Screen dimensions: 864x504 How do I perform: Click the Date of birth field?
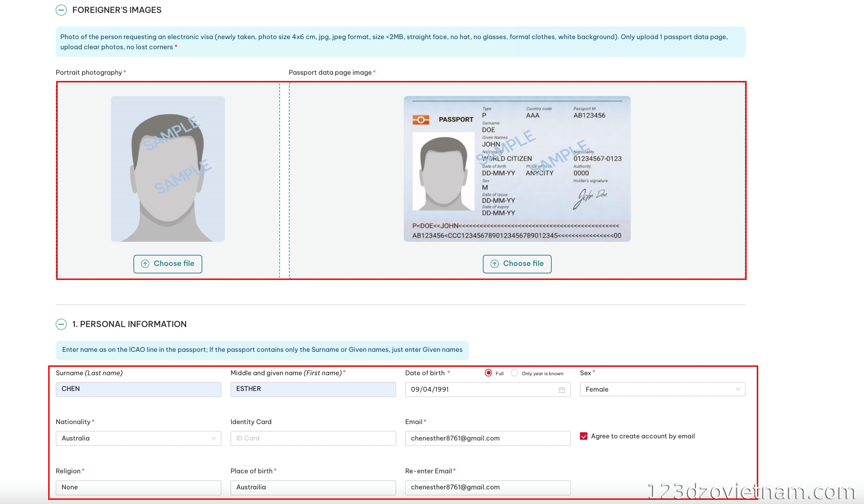pyautogui.click(x=488, y=390)
